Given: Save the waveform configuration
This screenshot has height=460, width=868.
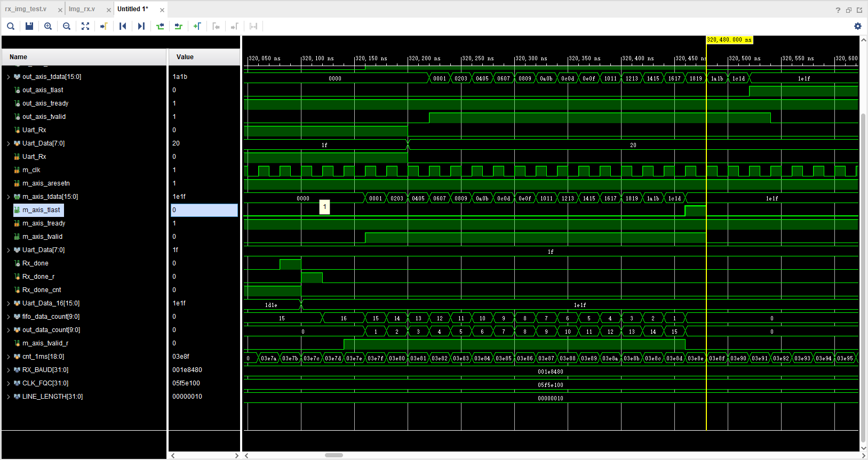Looking at the screenshot, I should pos(29,26).
